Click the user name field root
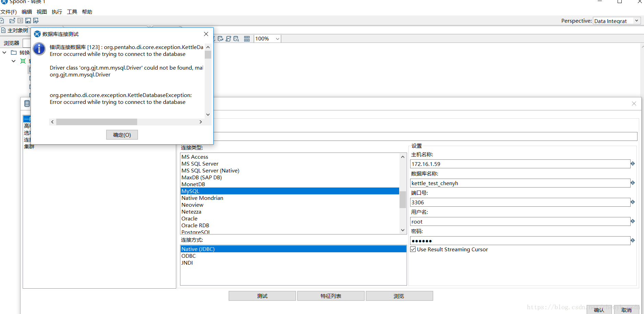 click(520, 221)
